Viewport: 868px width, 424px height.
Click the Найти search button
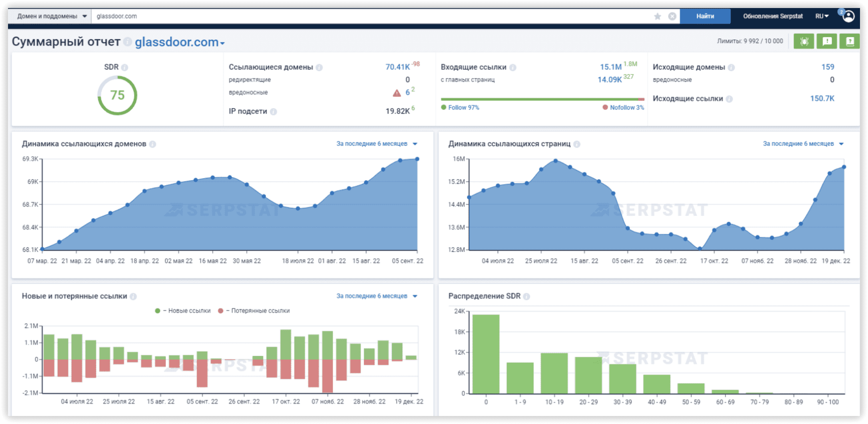point(705,16)
